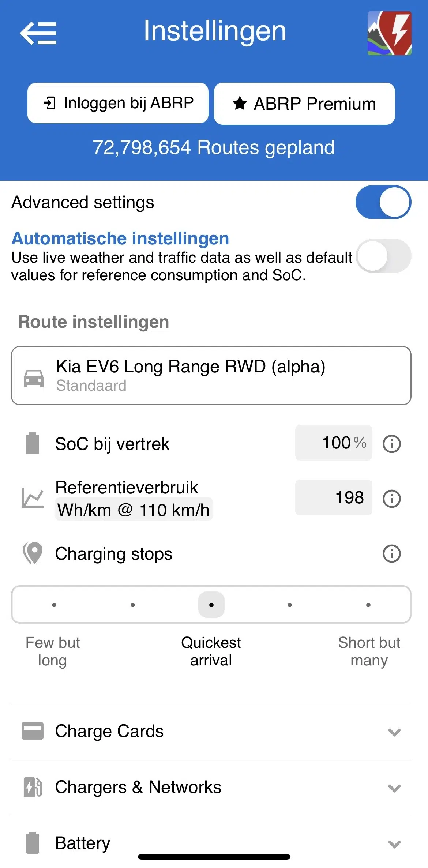Disable the Advanced settings switch
The height and width of the screenshot is (868, 428).
(x=383, y=202)
